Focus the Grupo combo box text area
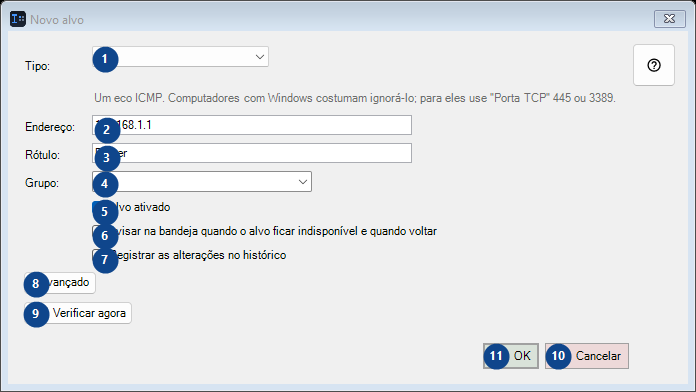This screenshot has height=392, width=696. pos(194,182)
